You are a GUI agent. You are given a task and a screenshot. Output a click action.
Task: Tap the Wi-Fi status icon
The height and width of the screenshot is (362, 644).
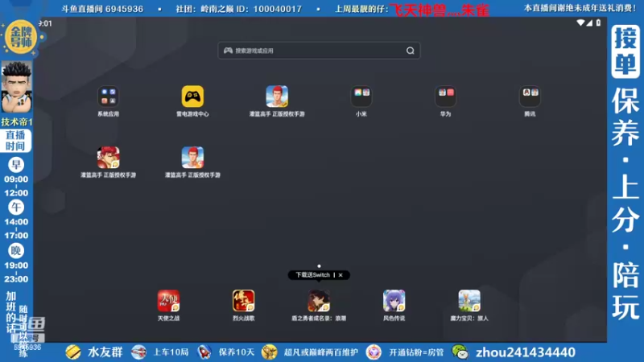coord(580,23)
